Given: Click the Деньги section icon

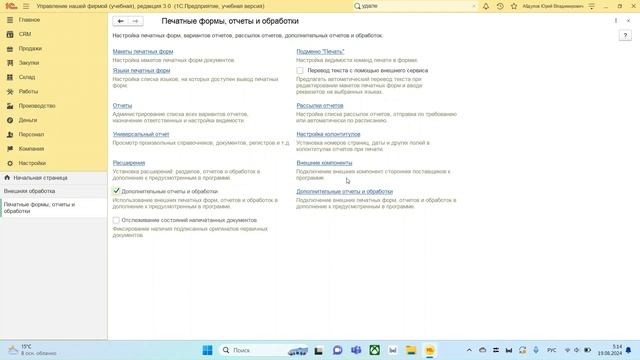Looking at the screenshot, I should coord(10,120).
